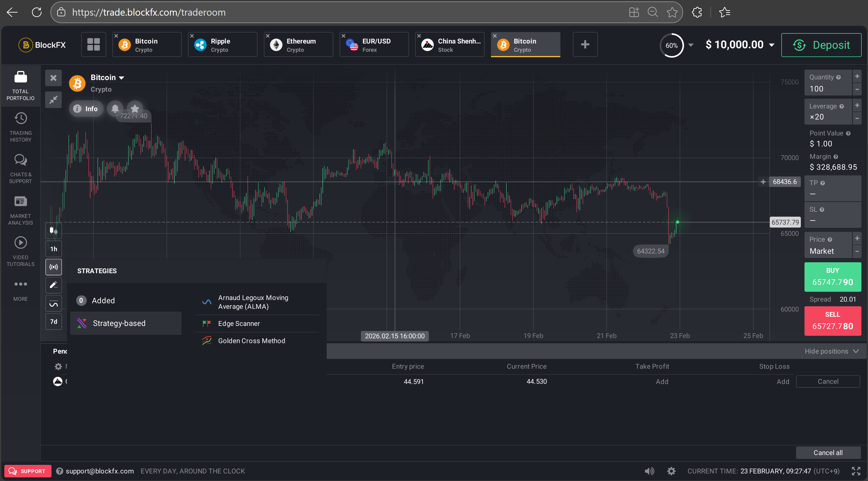This screenshot has height=481, width=868.
Task: Switch to the Ethereum Crypto tab
Action: 298,45
